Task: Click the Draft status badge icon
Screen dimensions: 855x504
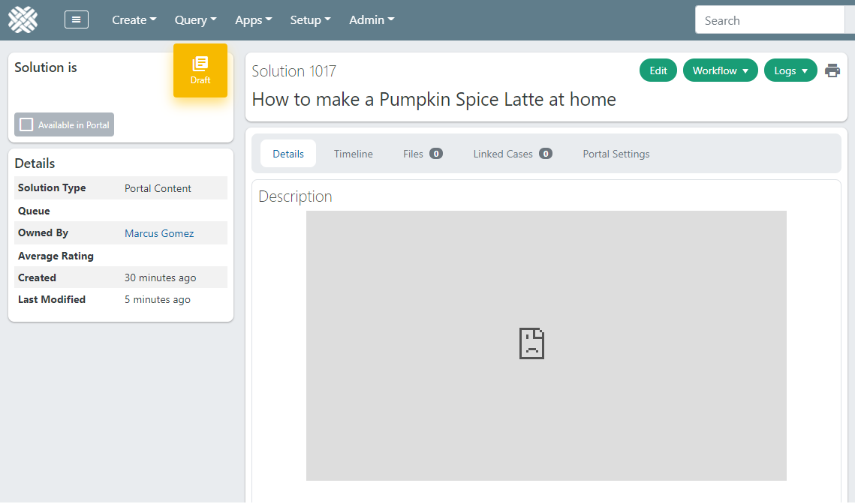Action: tap(200, 65)
